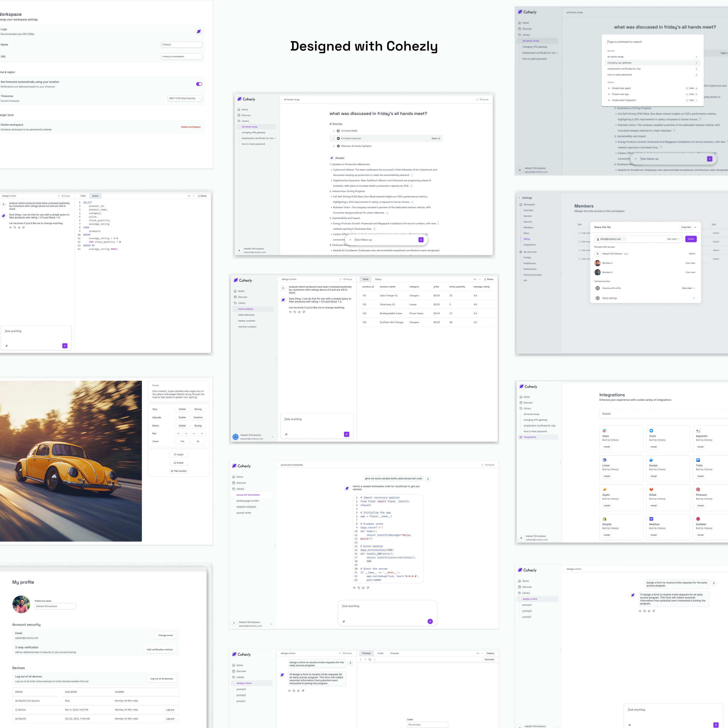
Task: Open the Can view permission dropdown
Action: (x=673, y=239)
